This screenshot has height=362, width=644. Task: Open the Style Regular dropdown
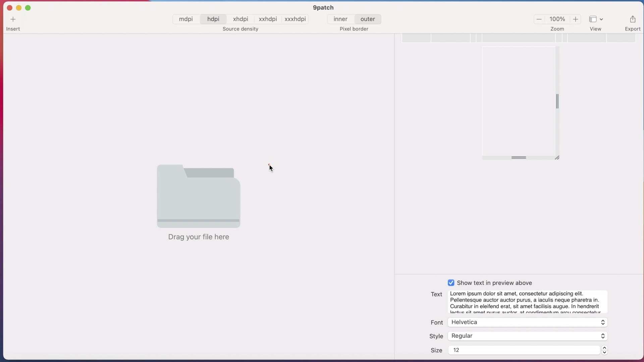(x=527, y=336)
